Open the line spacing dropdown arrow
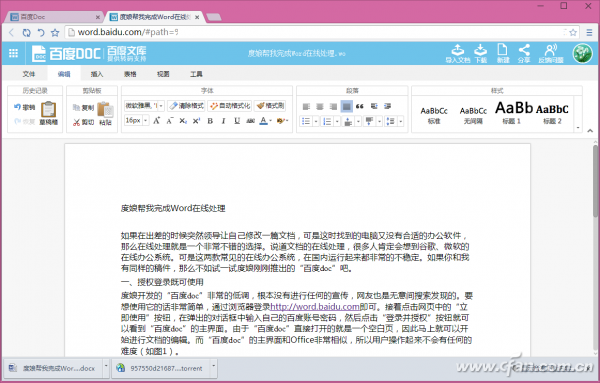The image size is (600, 383). tap(400, 121)
